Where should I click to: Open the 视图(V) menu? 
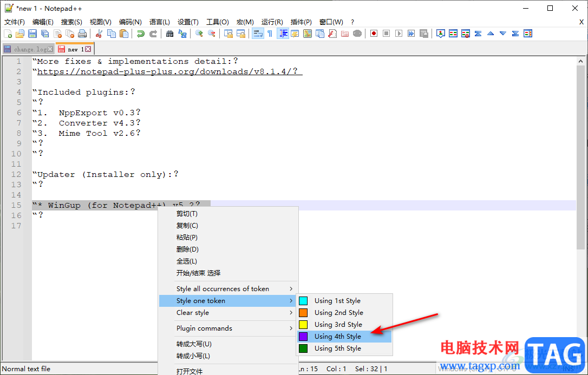point(101,22)
